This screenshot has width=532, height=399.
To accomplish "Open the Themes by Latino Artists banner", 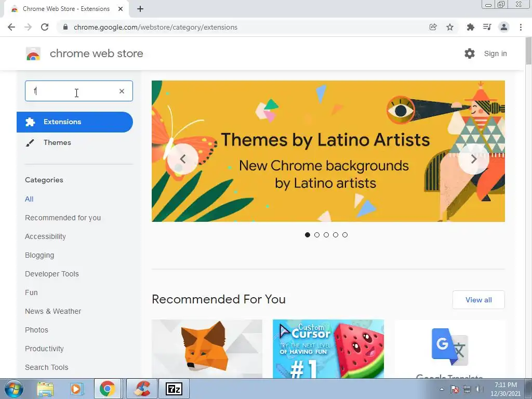I will coord(328,151).
